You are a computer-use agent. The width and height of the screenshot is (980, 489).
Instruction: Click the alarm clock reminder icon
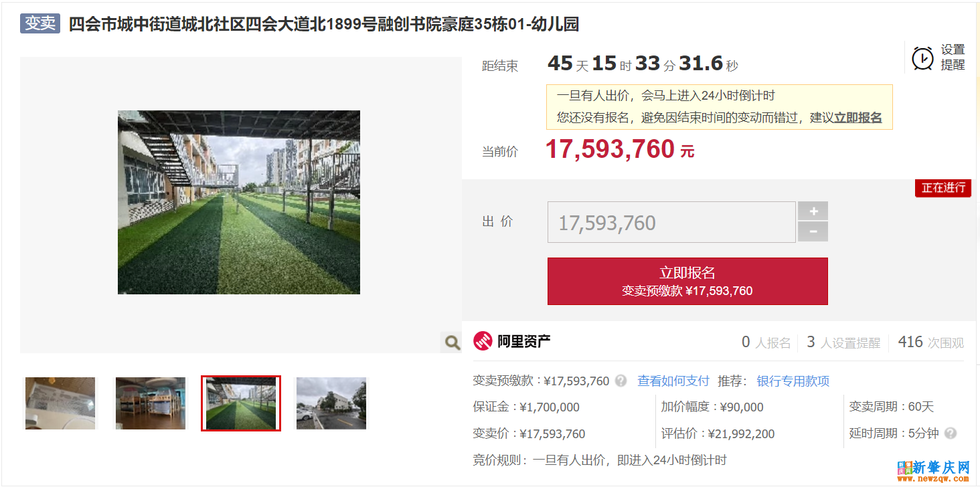point(922,58)
